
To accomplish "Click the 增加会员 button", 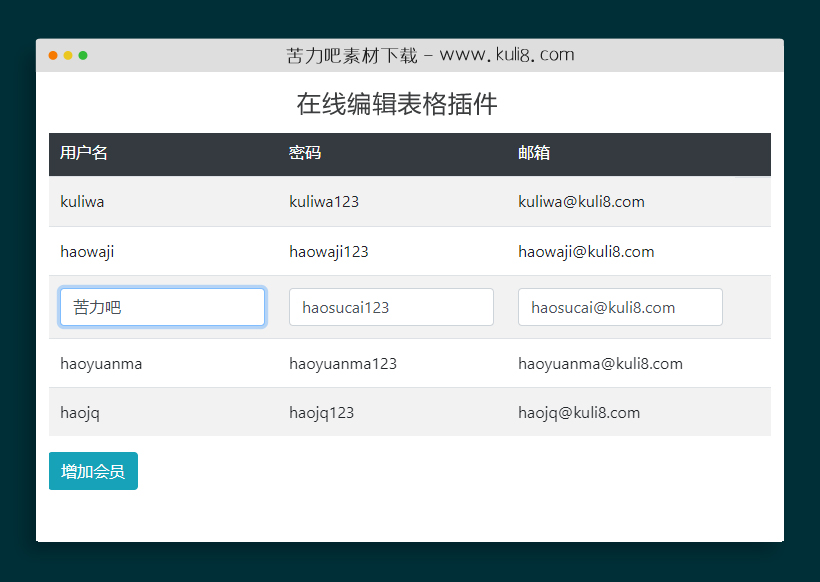I will [93, 470].
